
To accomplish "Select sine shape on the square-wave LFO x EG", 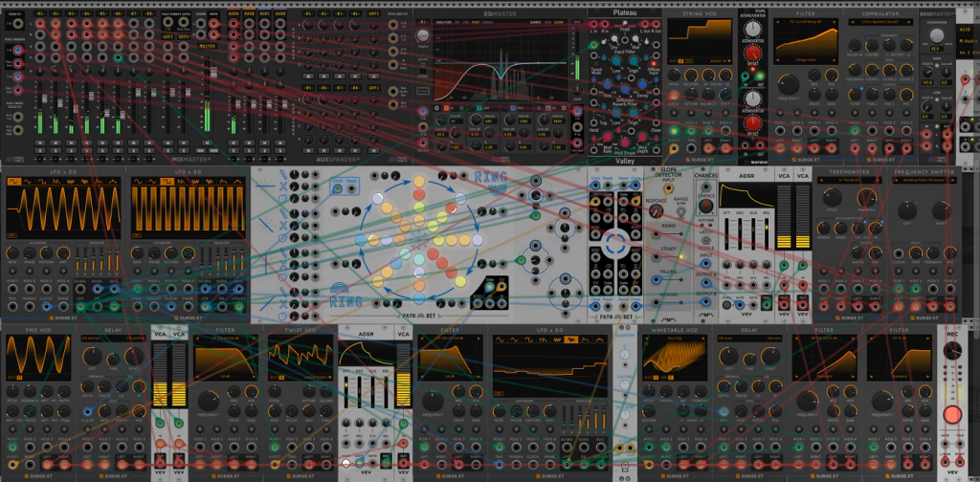I will coord(138,181).
